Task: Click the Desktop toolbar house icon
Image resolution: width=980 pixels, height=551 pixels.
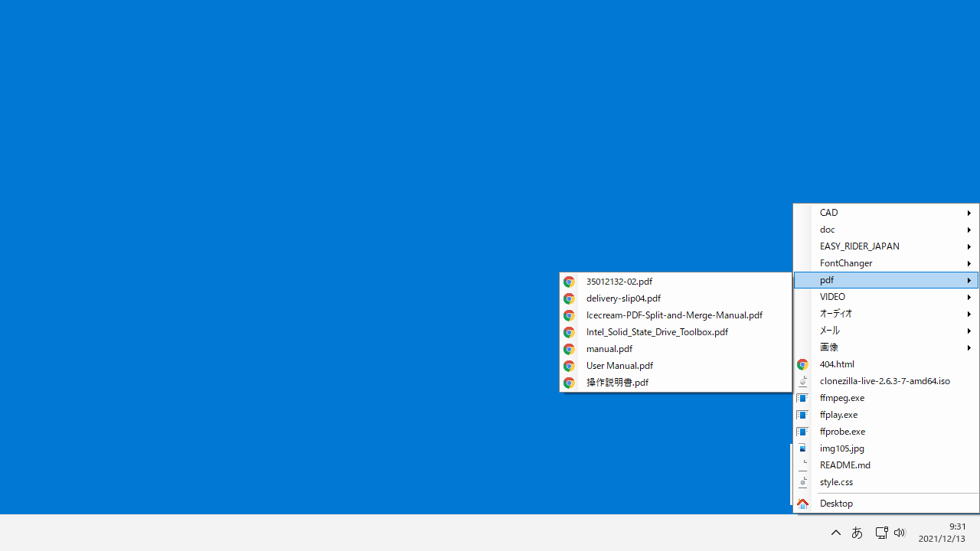Action: (x=802, y=504)
